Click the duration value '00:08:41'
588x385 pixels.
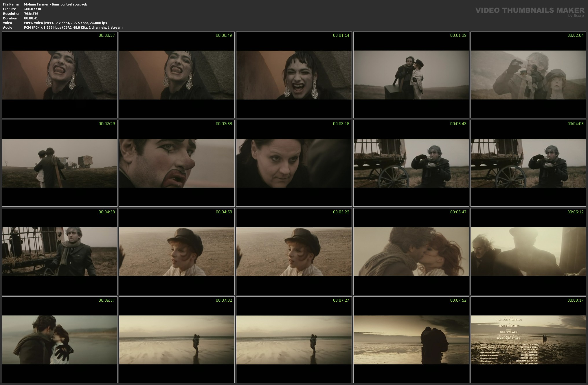[31, 18]
